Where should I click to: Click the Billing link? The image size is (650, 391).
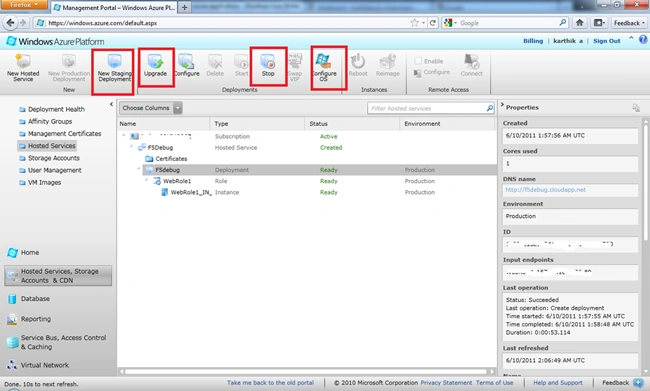click(533, 41)
